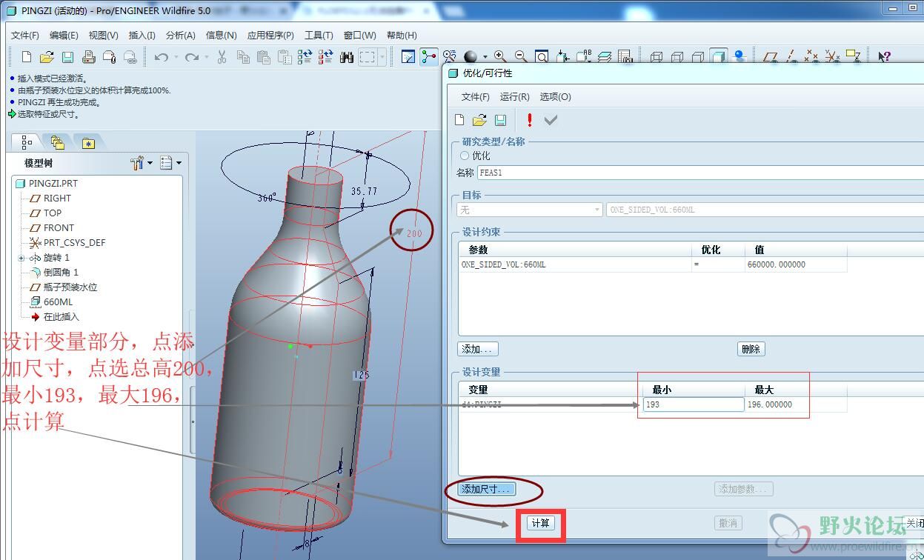Image resolution: width=924 pixels, height=560 pixels.
Task: Select the Shading display mode icon
Action: tap(718, 57)
